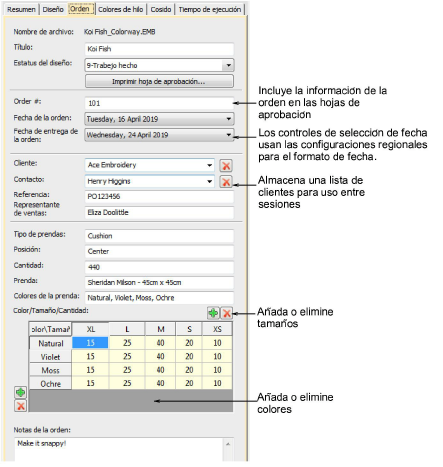
Task: Click the Violet XL cell showing 15
Action: point(90,356)
